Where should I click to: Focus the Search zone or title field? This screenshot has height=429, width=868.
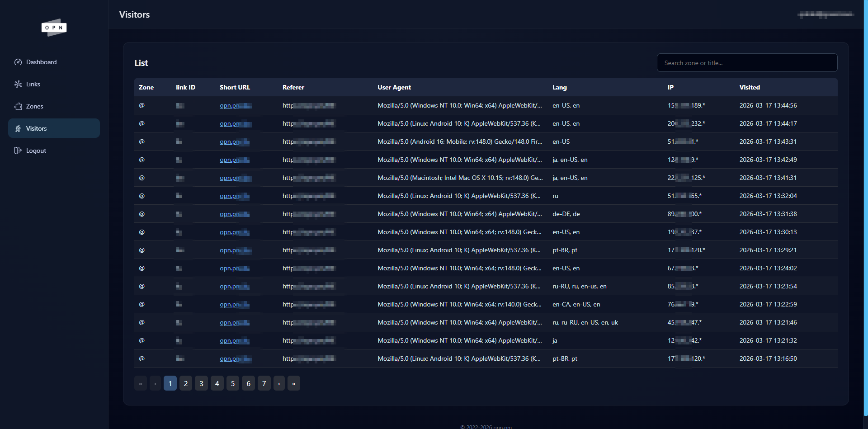point(747,63)
